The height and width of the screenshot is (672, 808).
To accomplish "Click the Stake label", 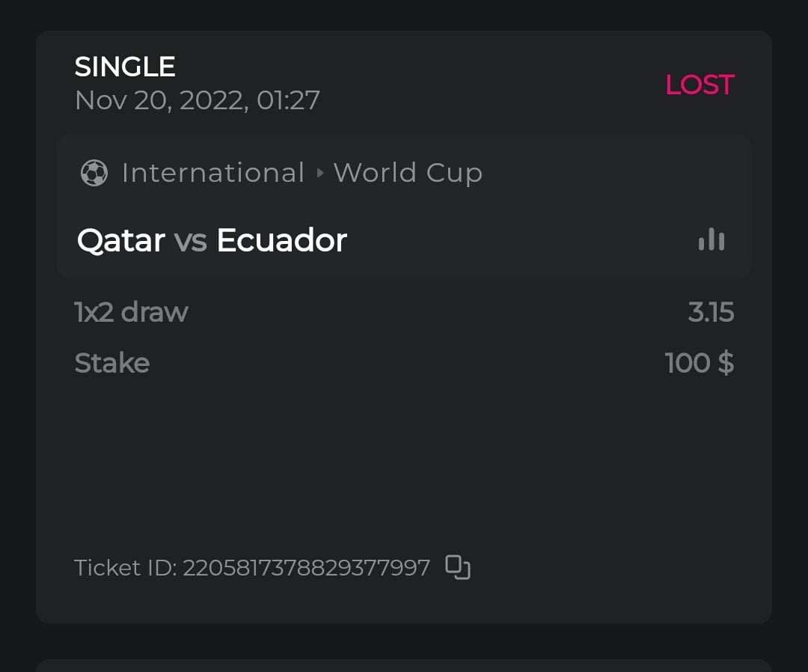I will (112, 363).
